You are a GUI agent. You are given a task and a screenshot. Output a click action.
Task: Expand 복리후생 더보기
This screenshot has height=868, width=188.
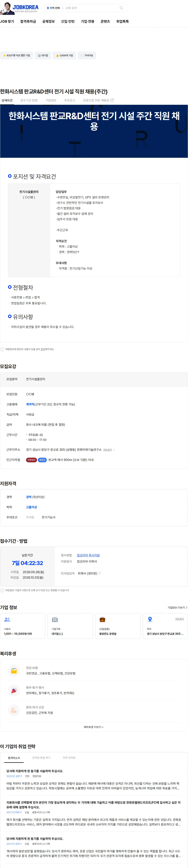[94, 727]
